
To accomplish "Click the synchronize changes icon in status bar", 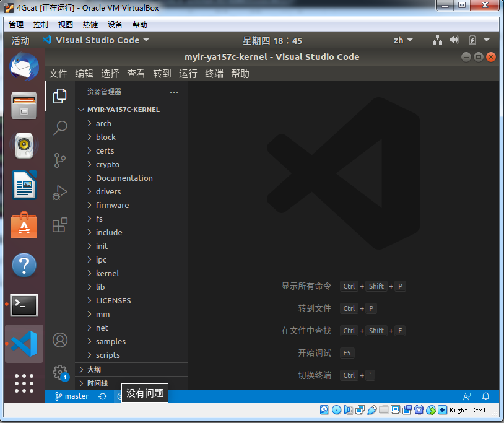I will [x=103, y=396].
